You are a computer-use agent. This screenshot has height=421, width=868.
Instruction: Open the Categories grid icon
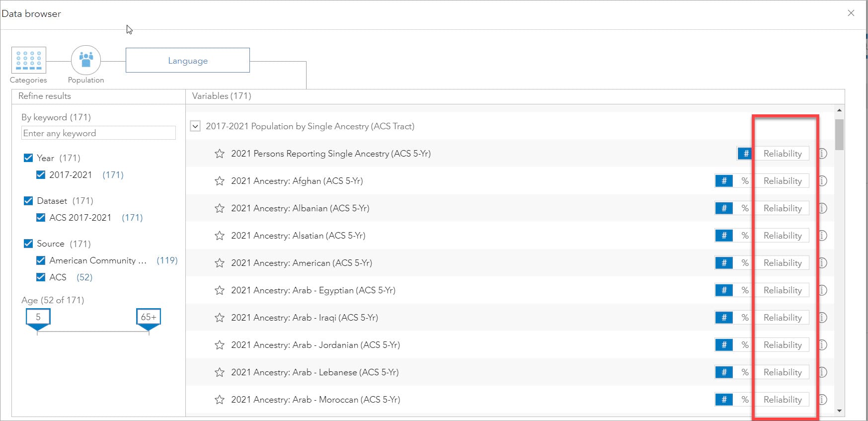(x=29, y=60)
